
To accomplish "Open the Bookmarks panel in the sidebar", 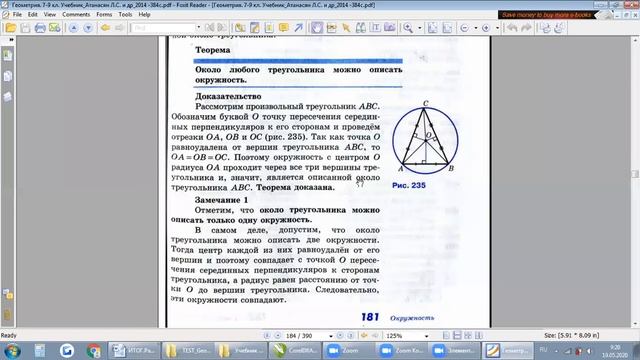I will point(8,55).
